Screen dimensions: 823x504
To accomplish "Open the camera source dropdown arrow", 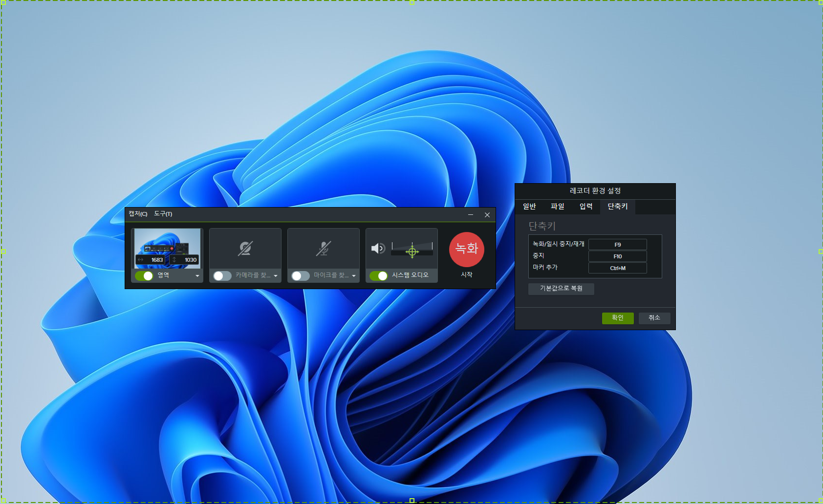I will (x=276, y=276).
